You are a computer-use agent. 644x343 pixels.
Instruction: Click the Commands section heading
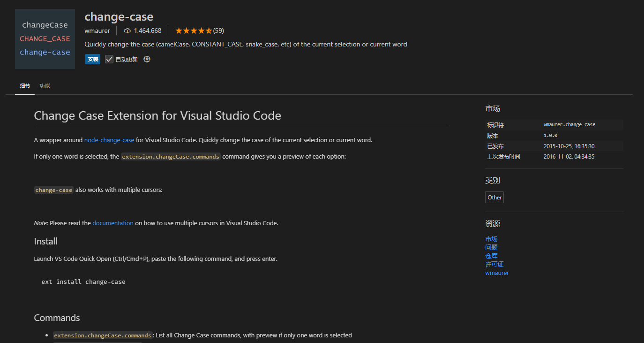click(57, 318)
